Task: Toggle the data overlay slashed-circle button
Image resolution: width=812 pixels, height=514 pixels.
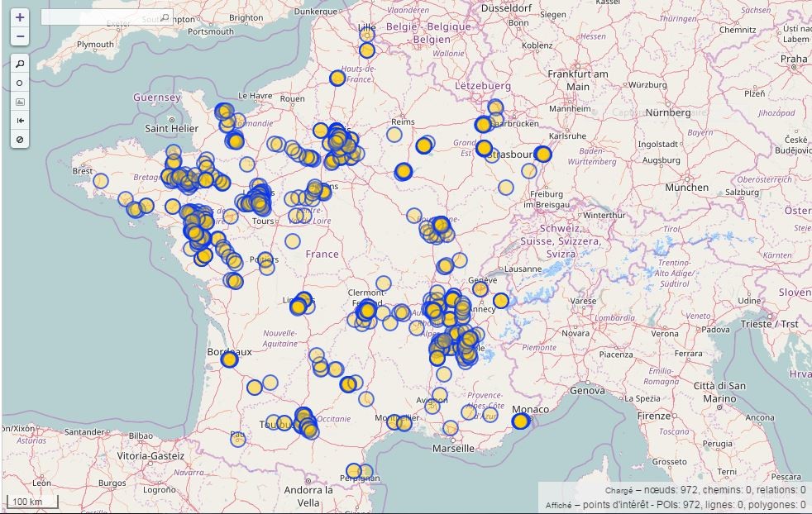Action: [20, 140]
